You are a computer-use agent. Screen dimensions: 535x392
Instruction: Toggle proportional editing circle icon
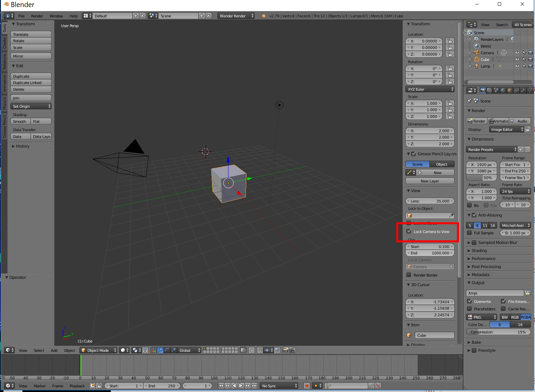point(252,350)
